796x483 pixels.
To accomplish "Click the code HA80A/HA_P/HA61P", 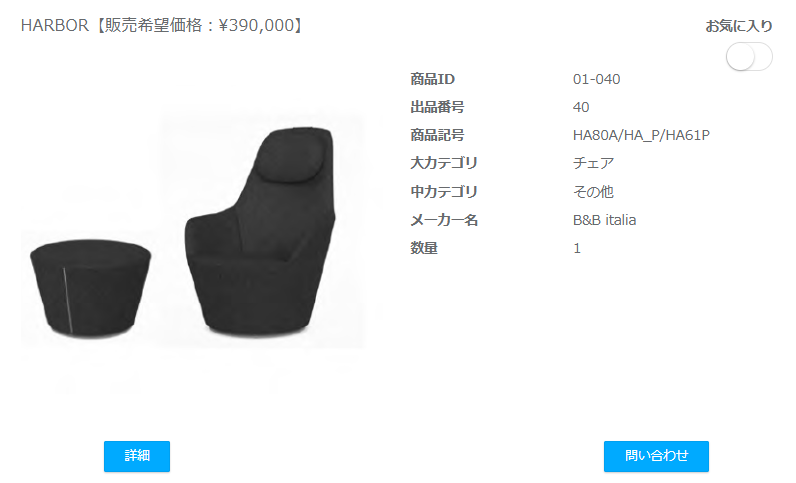I will pos(641,135).
